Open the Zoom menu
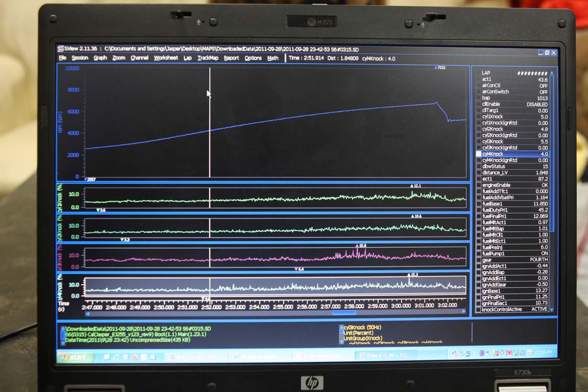 [x=119, y=58]
